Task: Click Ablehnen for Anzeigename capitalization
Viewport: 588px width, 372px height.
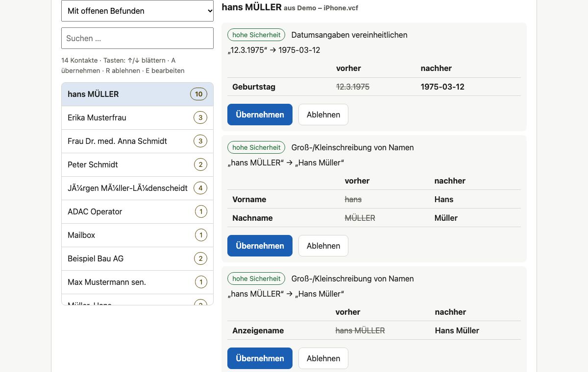Action: point(323,358)
